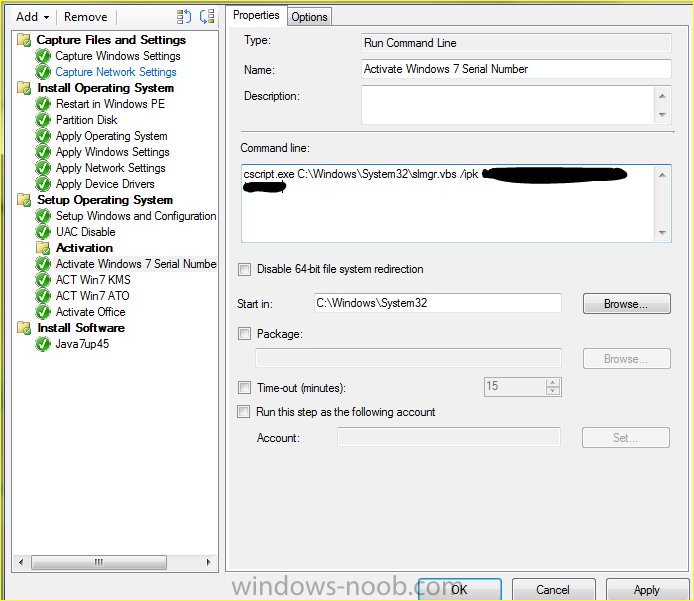Click the OK button

tap(459, 589)
